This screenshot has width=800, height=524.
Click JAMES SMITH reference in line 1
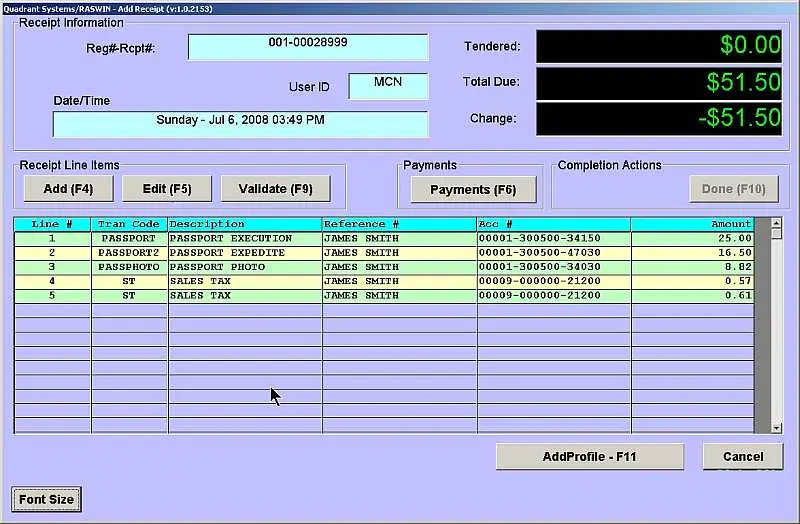[399, 239]
